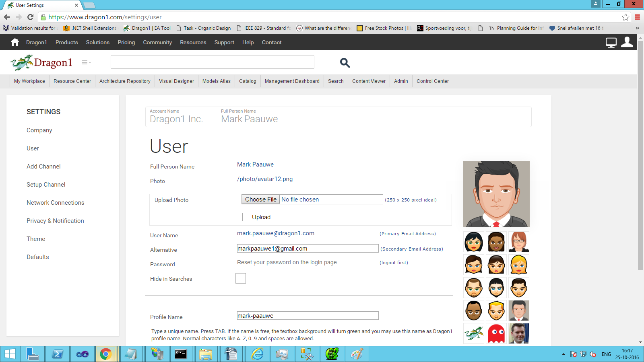Click the large current profile picture
Screen dimensions: 644x362
pos(496,194)
